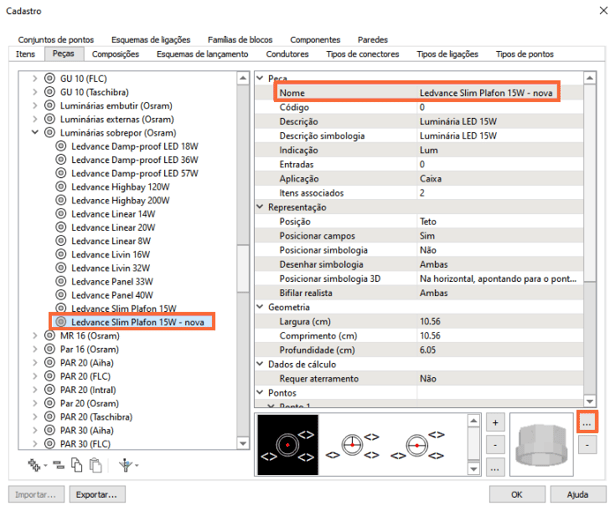
Task: Switch to the Condutores tab
Action: (288, 54)
